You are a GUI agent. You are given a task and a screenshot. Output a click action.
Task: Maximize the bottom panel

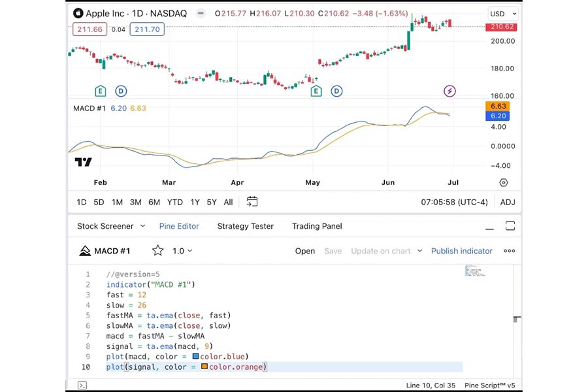(x=510, y=226)
